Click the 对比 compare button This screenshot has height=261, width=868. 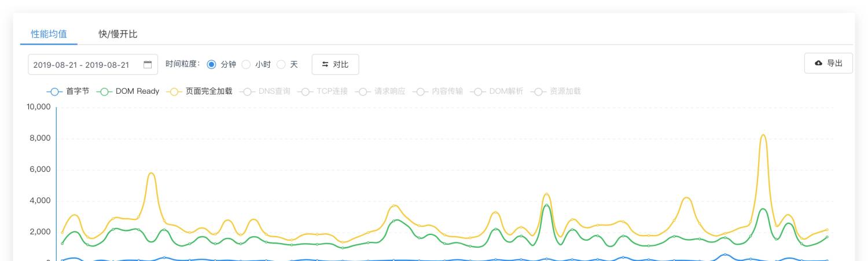tap(335, 64)
